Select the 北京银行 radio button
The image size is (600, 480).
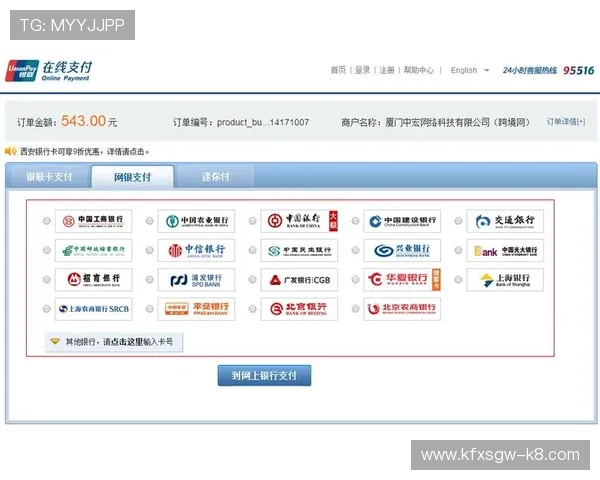coord(253,309)
